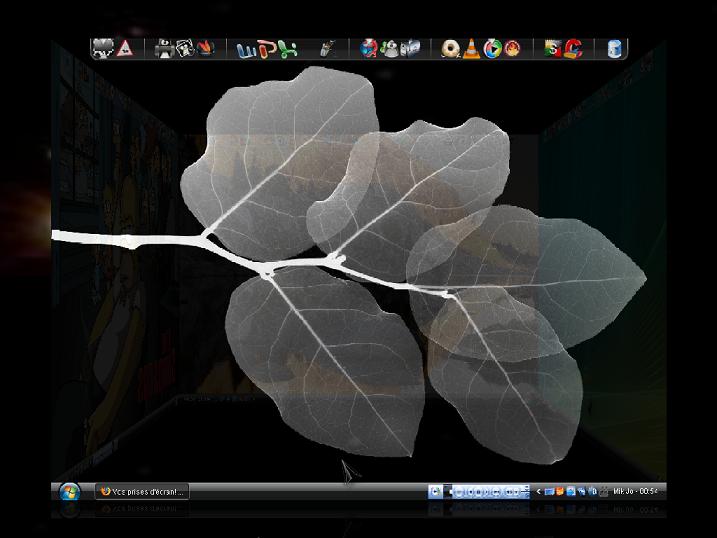Expand hidden tray icons with the chevron
This screenshot has height=538, width=717.
(539, 492)
